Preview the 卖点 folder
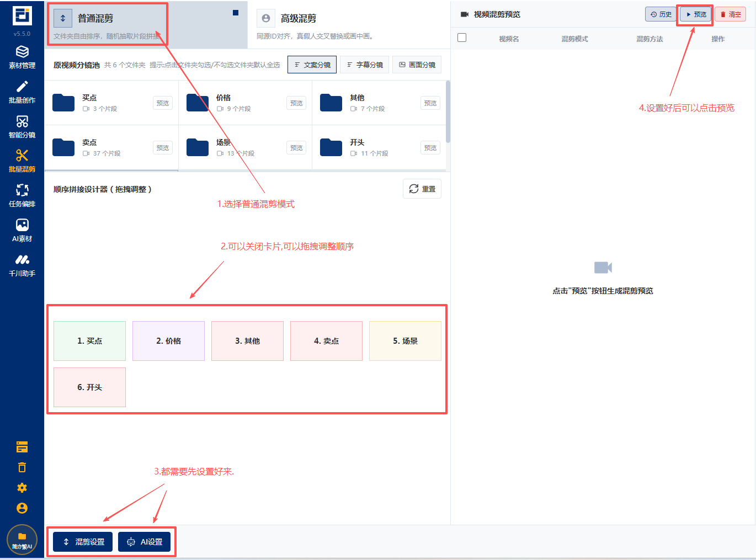The width and height of the screenshot is (756, 560). [163, 148]
